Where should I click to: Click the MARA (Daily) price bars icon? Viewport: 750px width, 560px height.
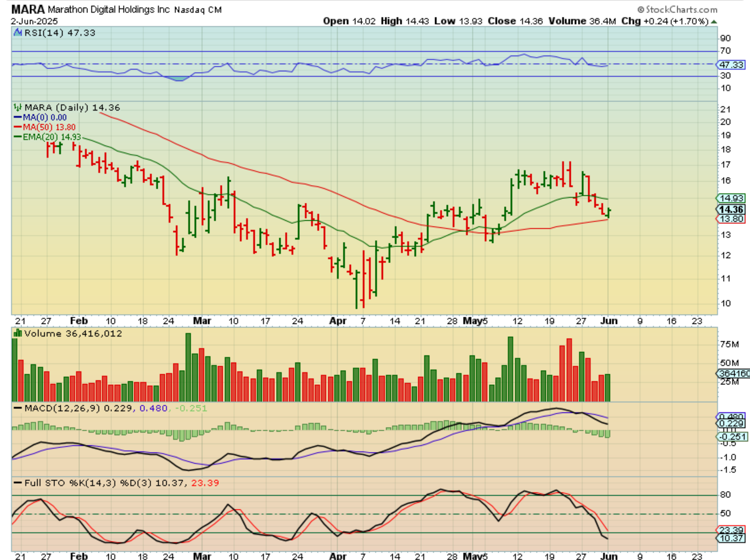click(18, 107)
